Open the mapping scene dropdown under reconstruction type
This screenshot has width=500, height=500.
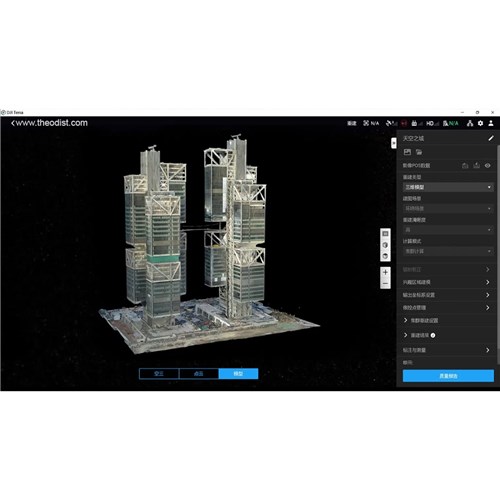448,209
